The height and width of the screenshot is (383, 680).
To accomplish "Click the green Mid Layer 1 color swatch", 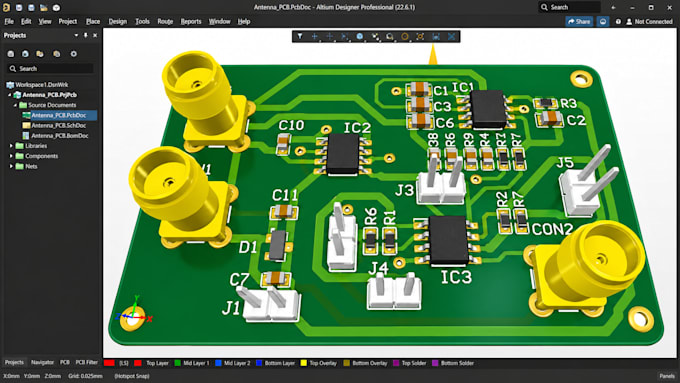I will [177, 363].
